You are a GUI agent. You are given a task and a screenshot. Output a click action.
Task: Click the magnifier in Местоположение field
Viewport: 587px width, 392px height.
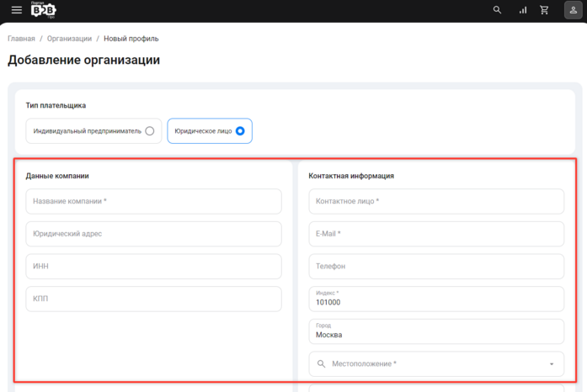(321, 363)
